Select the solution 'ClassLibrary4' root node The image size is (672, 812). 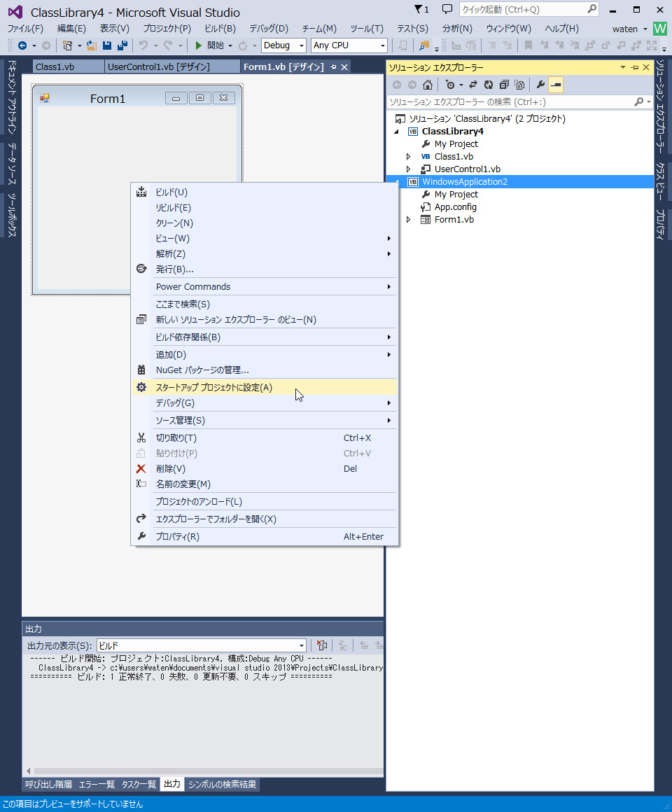pos(486,118)
